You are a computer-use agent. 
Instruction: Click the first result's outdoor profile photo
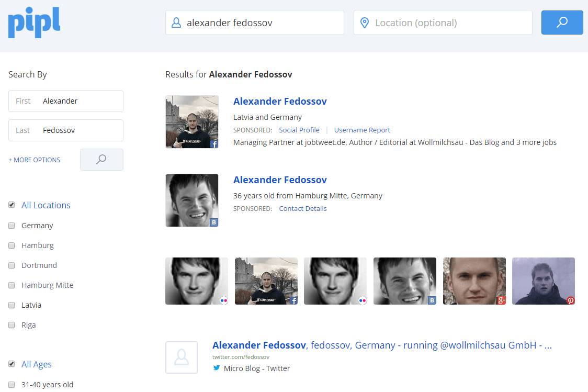tap(192, 121)
